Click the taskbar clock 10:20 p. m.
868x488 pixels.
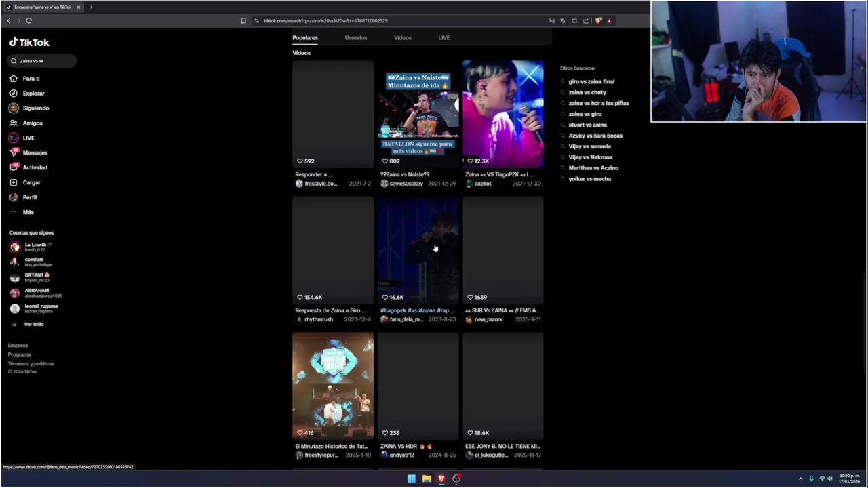[850, 479]
